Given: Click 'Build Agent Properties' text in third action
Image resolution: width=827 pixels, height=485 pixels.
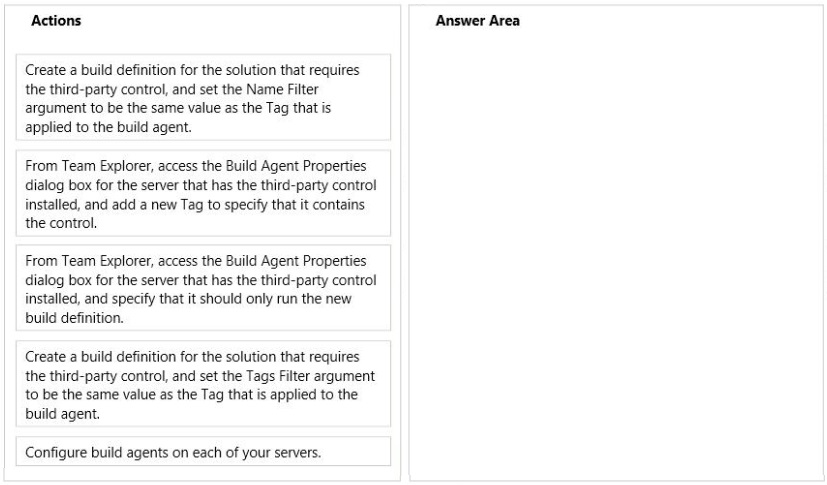Looking at the screenshot, I should [296, 261].
